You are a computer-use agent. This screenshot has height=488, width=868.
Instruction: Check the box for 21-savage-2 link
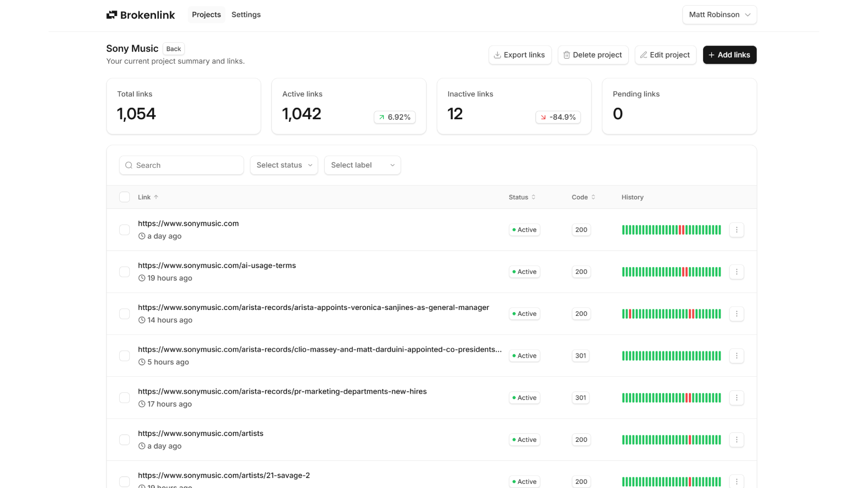[x=124, y=482]
